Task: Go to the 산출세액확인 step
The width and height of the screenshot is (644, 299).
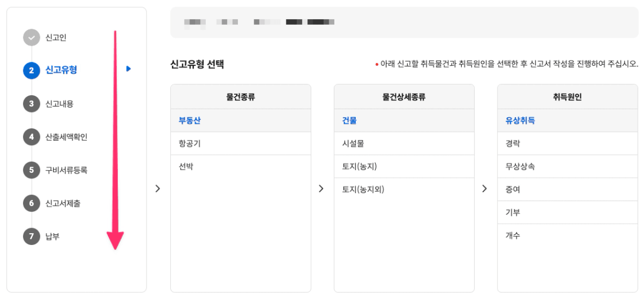Action: coord(66,137)
